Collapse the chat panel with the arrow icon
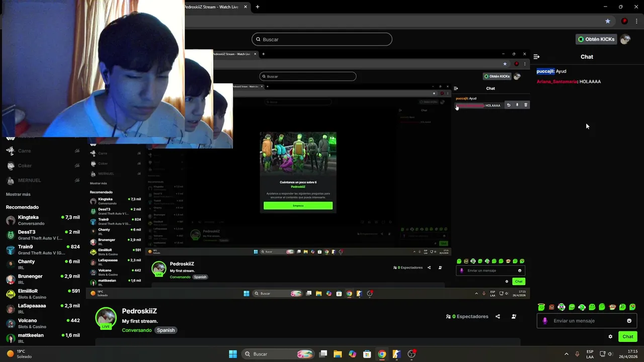This screenshot has width=644, height=362. (x=536, y=57)
